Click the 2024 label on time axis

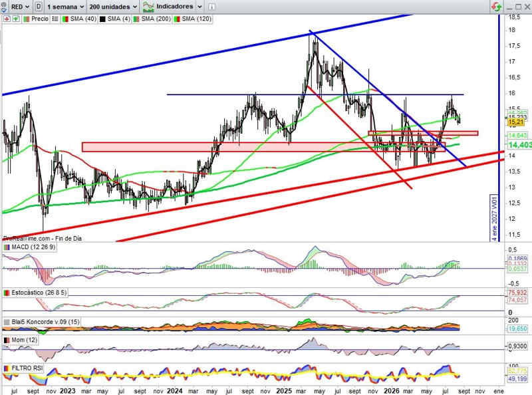pos(175,391)
